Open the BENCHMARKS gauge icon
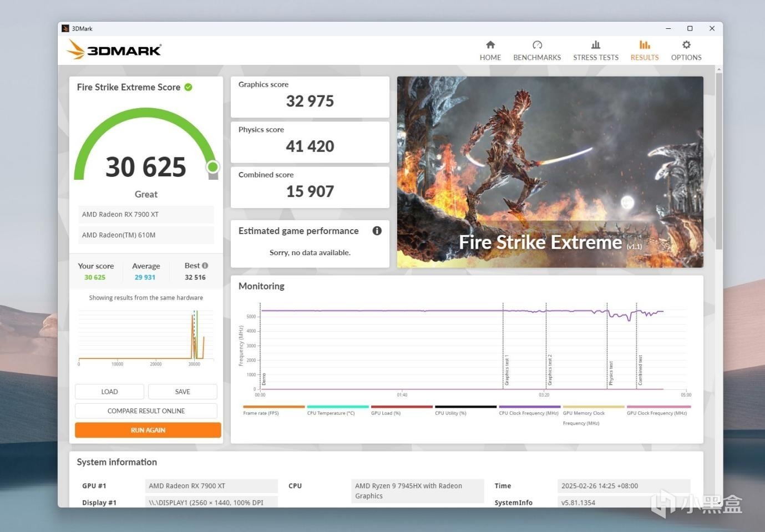Image resolution: width=765 pixels, height=532 pixels. (537, 45)
